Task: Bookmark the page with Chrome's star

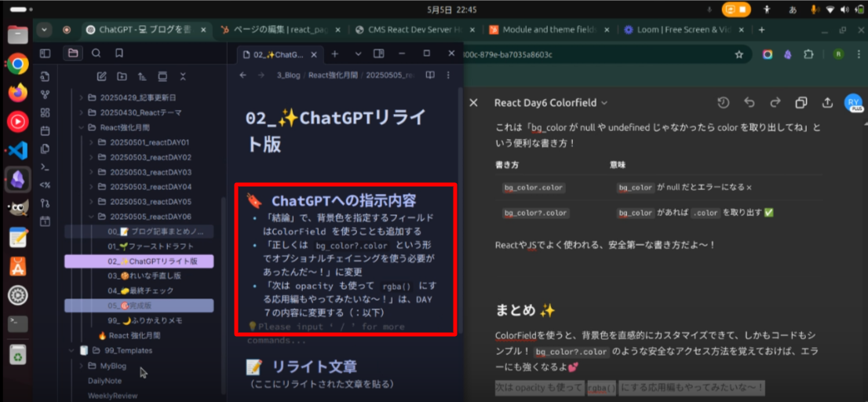Action: (739, 54)
